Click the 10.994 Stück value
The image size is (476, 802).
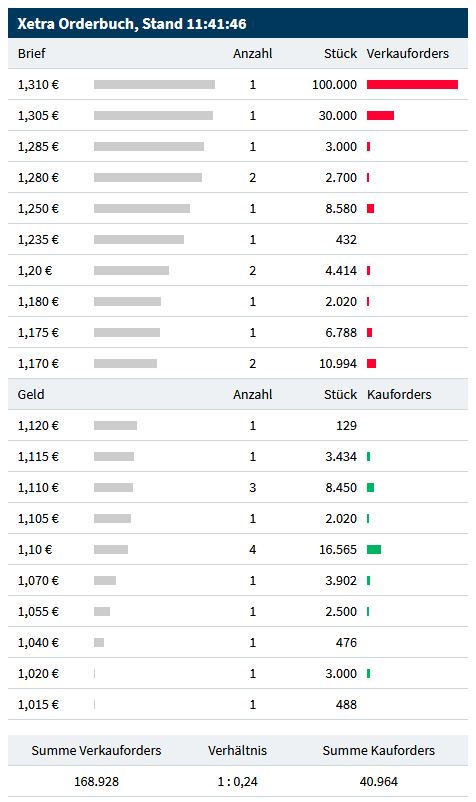(x=338, y=363)
